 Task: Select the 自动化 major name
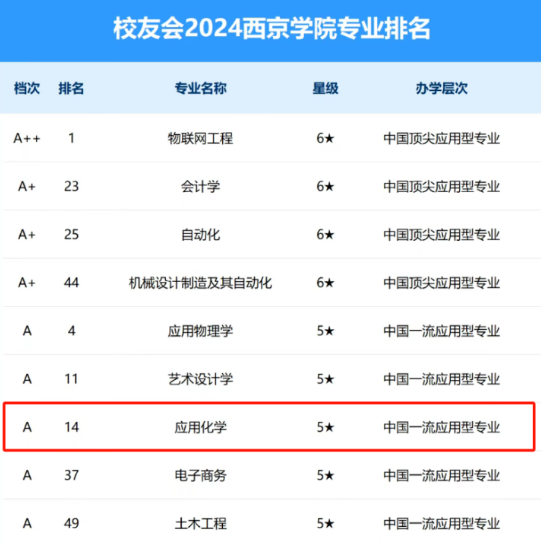201,235
